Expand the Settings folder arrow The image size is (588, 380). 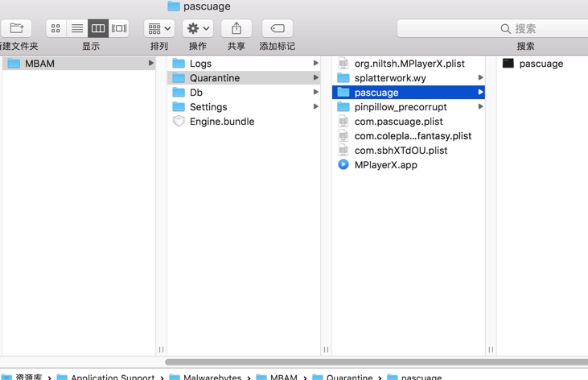tap(316, 106)
